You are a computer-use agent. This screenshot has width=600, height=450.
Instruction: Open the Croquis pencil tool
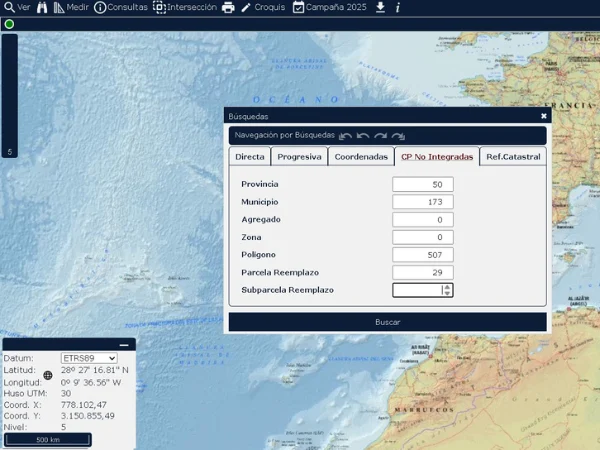point(262,7)
